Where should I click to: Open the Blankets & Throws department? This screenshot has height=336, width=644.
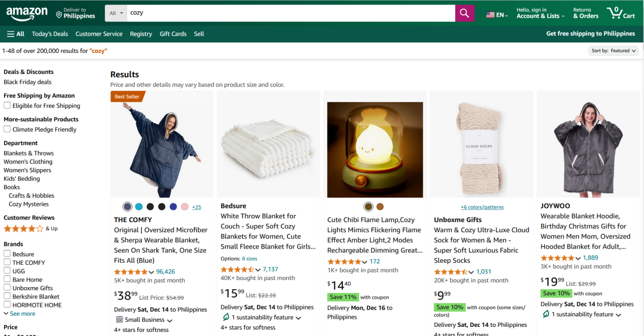click(28, 153)
